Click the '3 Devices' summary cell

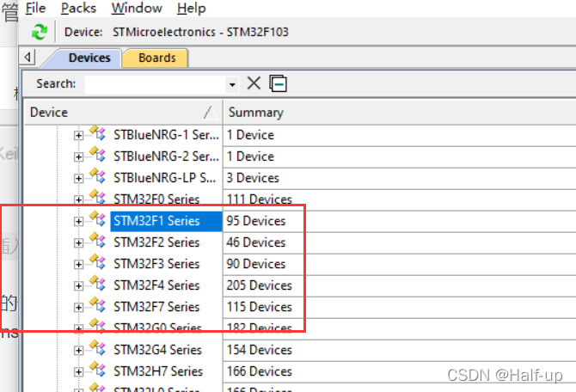[253, 178]
